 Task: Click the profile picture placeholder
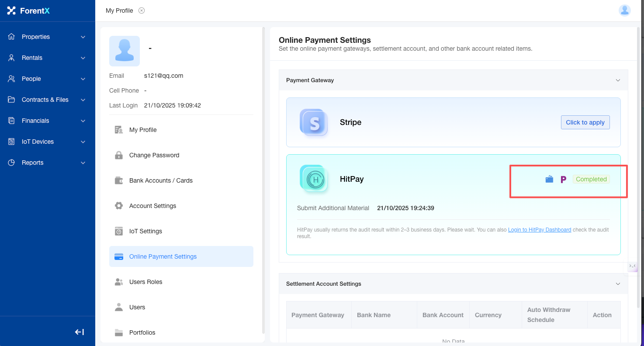pos(125,51)
